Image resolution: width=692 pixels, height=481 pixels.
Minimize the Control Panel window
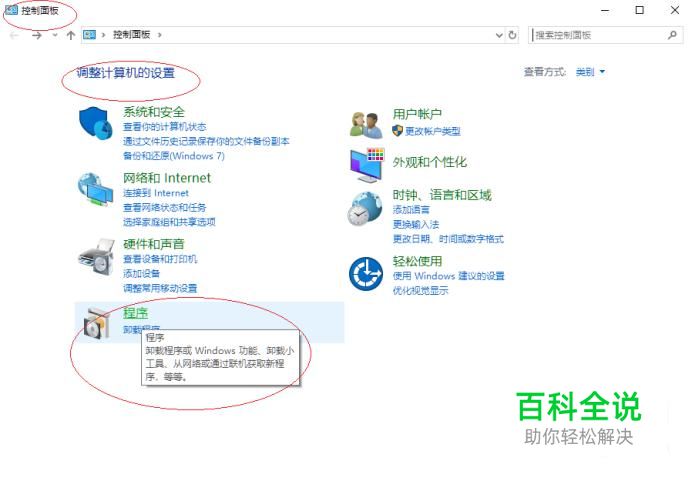pyautogui.click(x=605, y=10)
